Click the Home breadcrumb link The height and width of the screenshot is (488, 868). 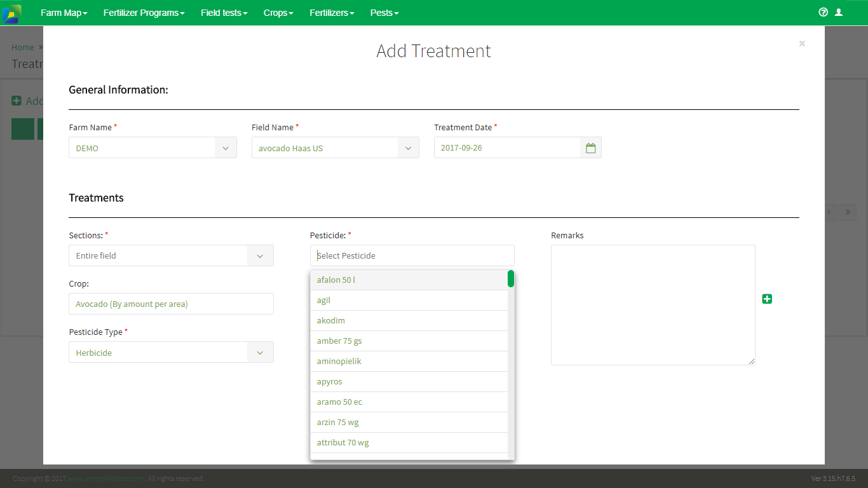coord(23,47)
